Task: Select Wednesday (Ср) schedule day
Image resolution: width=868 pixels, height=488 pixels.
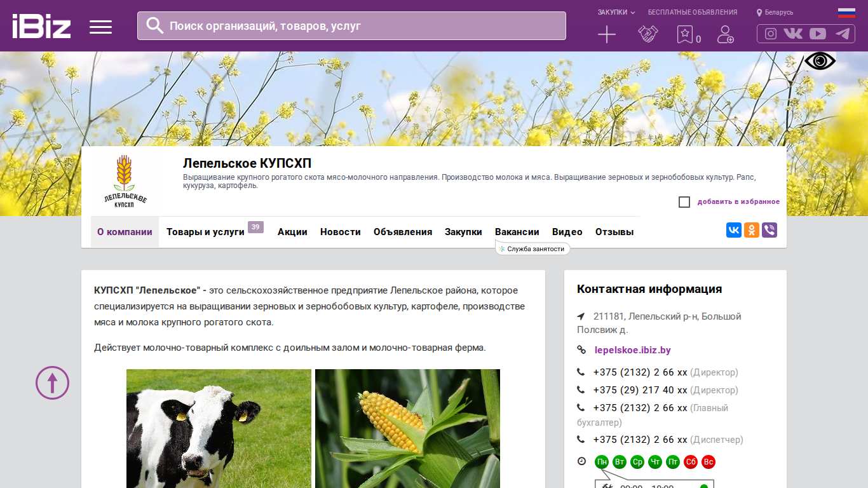Action: click(637, 462)
